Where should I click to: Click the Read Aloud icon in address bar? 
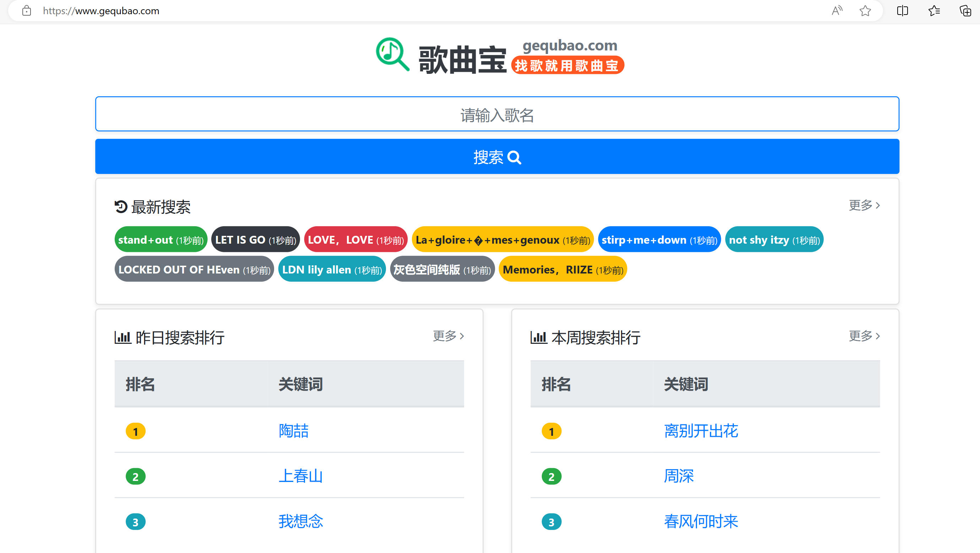(x=837, y=11)
